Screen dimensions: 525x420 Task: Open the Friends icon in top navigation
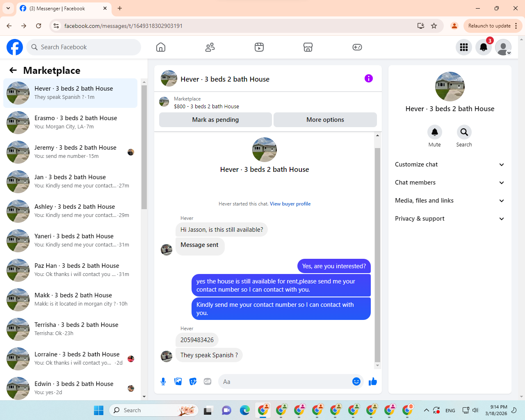(210, 47)
